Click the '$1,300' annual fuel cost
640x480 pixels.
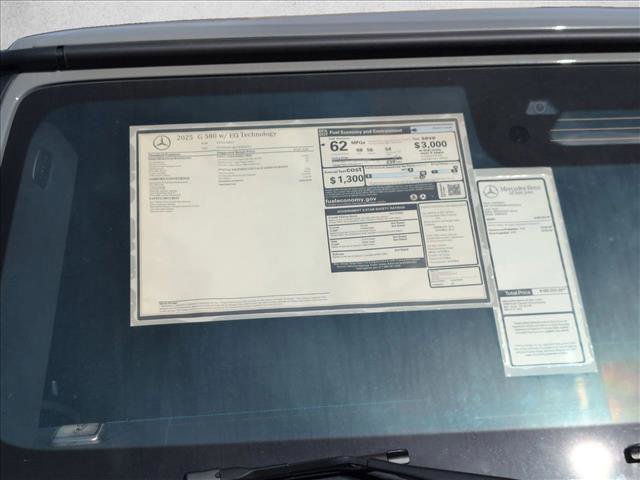click(347, 179)
